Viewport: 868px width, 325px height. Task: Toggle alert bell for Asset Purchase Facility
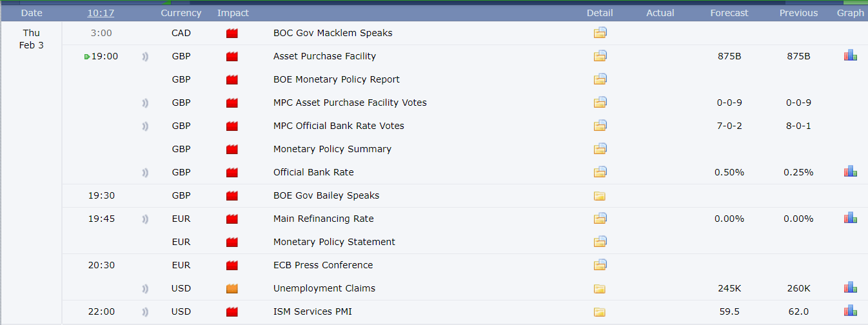[145, 56]
